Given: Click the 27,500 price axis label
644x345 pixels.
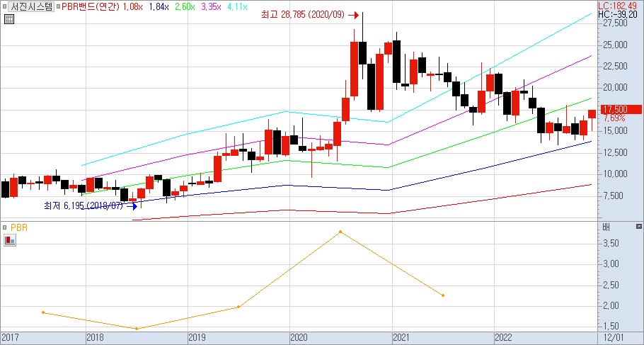Looking at the screenshot, I should pos(615,23).
